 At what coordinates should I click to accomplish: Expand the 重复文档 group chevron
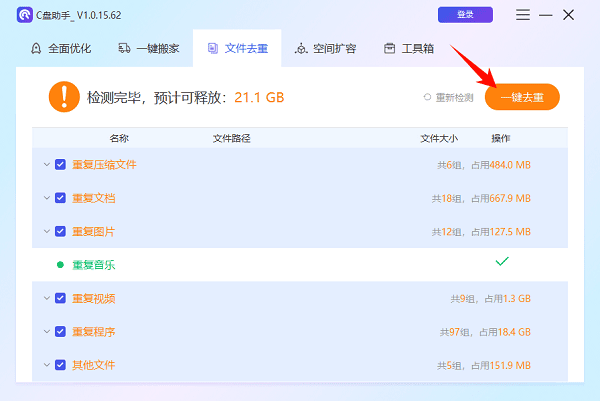pos(46,198)
